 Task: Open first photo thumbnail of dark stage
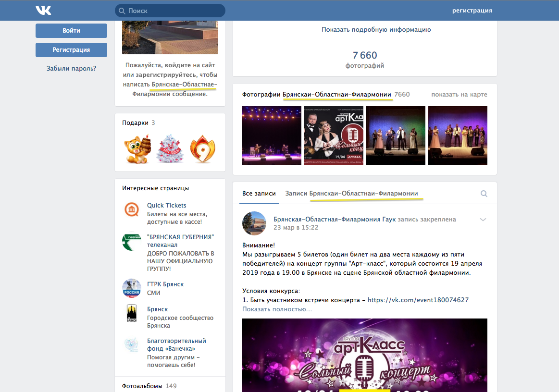tap(272, 136)
